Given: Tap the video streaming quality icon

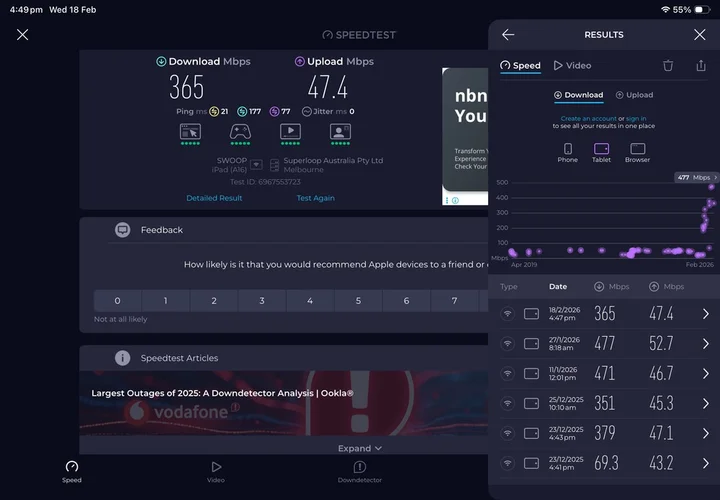Looking at the screenshot, I should point(290,131).
